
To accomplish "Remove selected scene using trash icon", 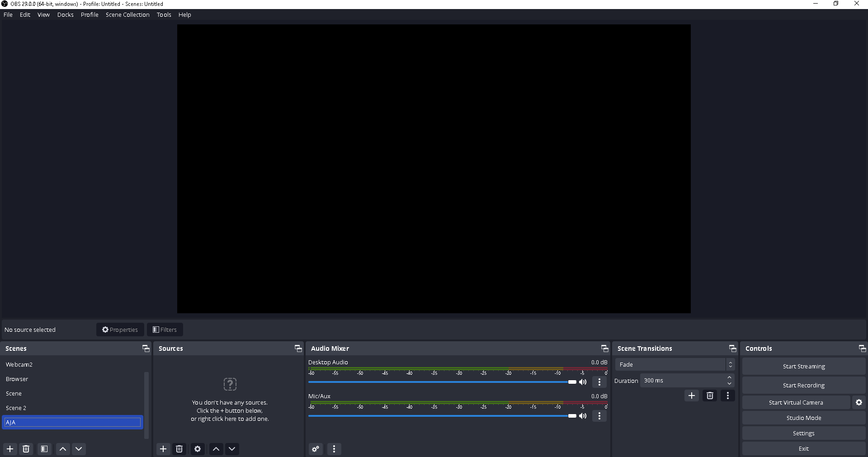I will pyautogui.click(x=26, y=449).
